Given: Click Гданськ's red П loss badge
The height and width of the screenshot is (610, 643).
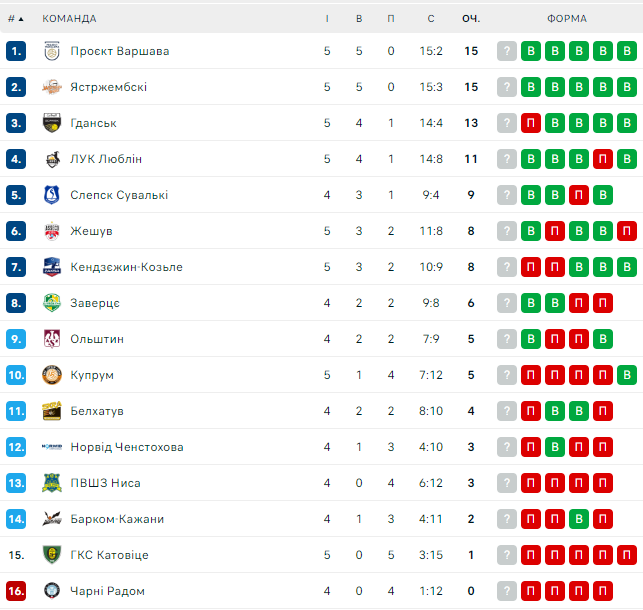Looking at the screenshot, I should 531,123.
